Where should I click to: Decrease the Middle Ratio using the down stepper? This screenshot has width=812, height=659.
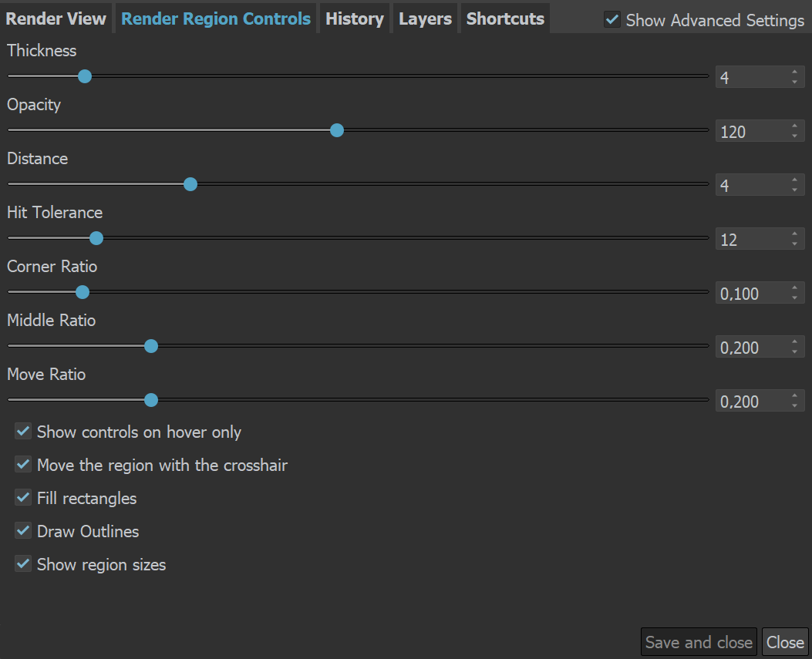point(794,351)
